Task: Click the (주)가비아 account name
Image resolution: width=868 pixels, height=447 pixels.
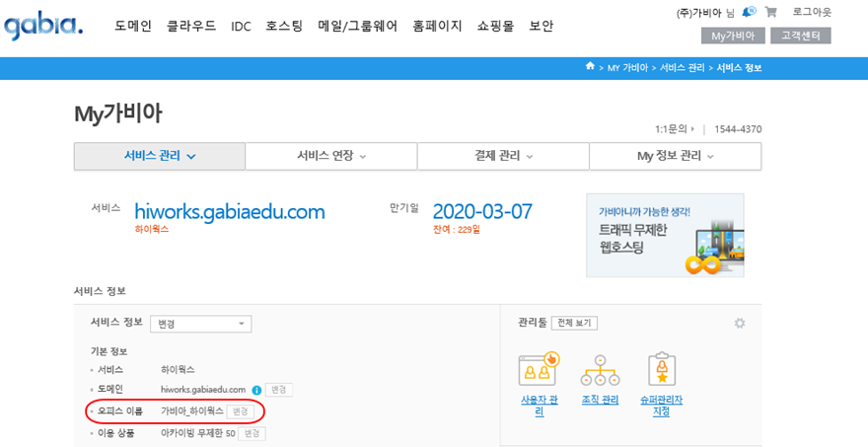Action: pos(698,13)
